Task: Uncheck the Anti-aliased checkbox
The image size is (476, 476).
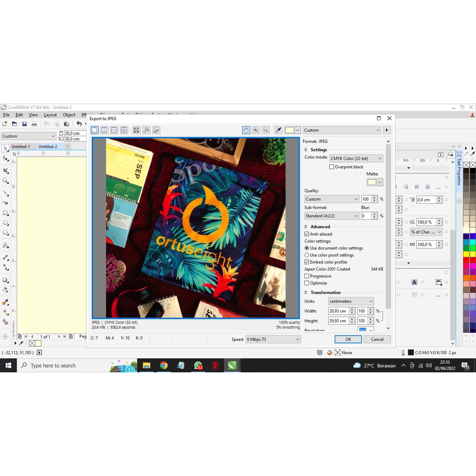Action: pyautogui.click(x=307, y=234)
